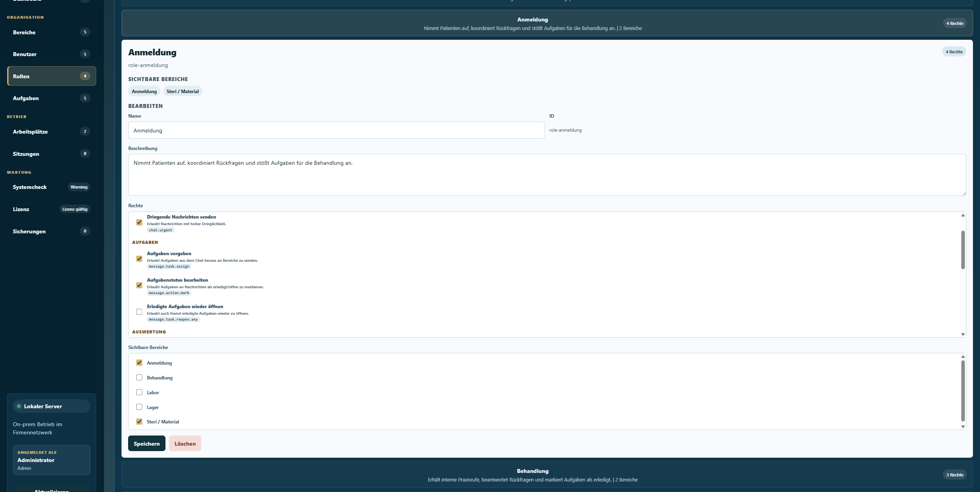Click Rechte list scroll-up arrow
This screenshot has height=492, width=980.
pos(963,215)
